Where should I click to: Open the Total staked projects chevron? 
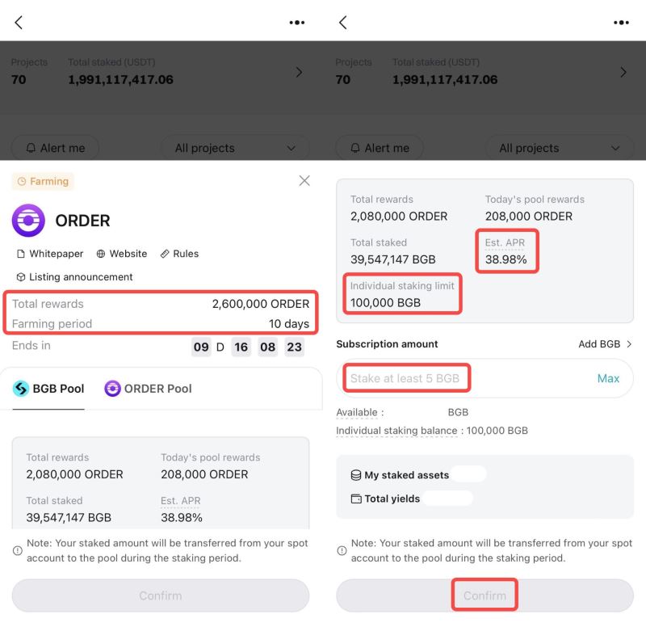(299, 72)
